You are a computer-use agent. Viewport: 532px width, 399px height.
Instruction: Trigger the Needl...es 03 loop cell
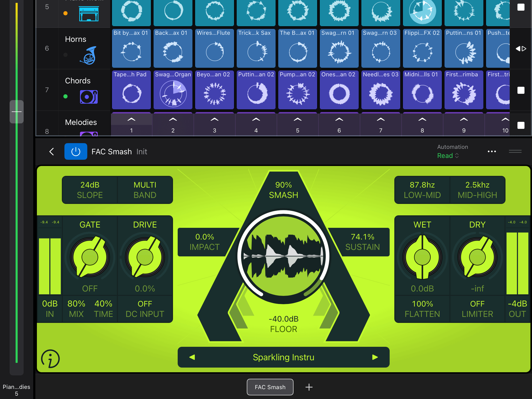tap(381, 90)
